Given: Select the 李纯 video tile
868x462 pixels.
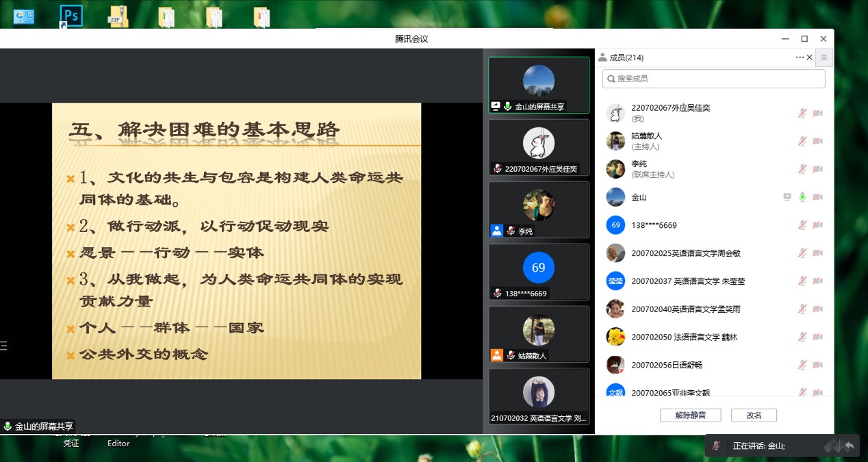Looking at the screenshot, I should pos(538,209).
